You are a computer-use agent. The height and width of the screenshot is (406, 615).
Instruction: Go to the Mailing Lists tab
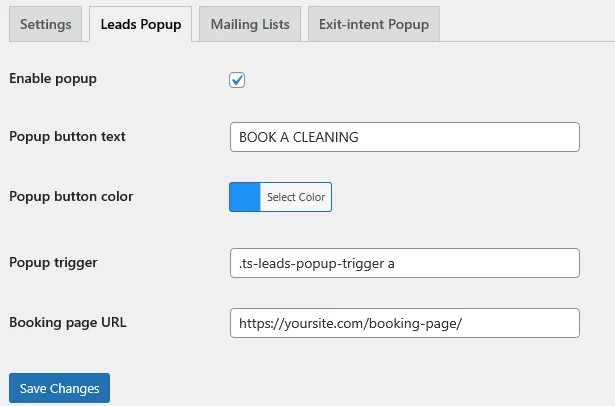point(250,24)
